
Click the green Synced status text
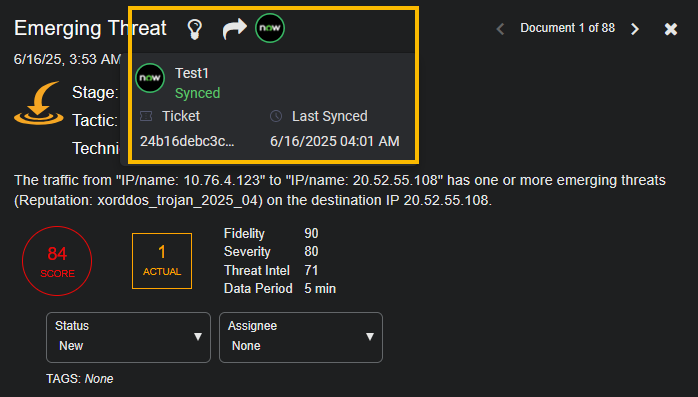pos(198,93)
